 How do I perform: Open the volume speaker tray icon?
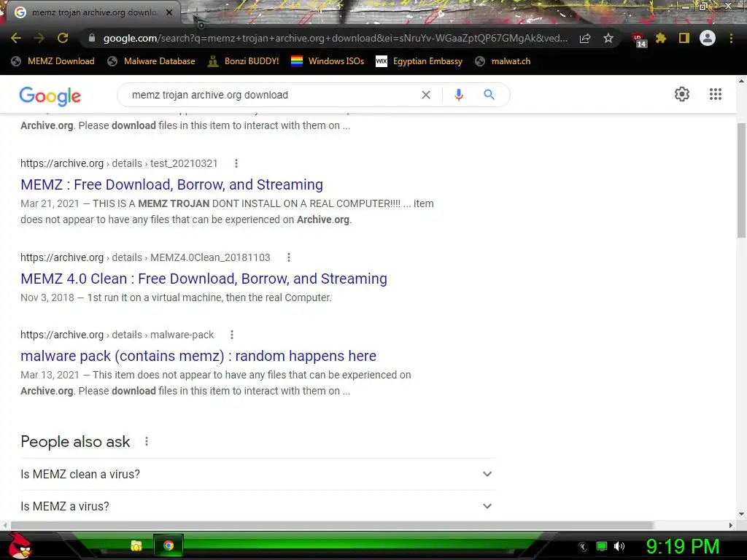tap(619, 546)
